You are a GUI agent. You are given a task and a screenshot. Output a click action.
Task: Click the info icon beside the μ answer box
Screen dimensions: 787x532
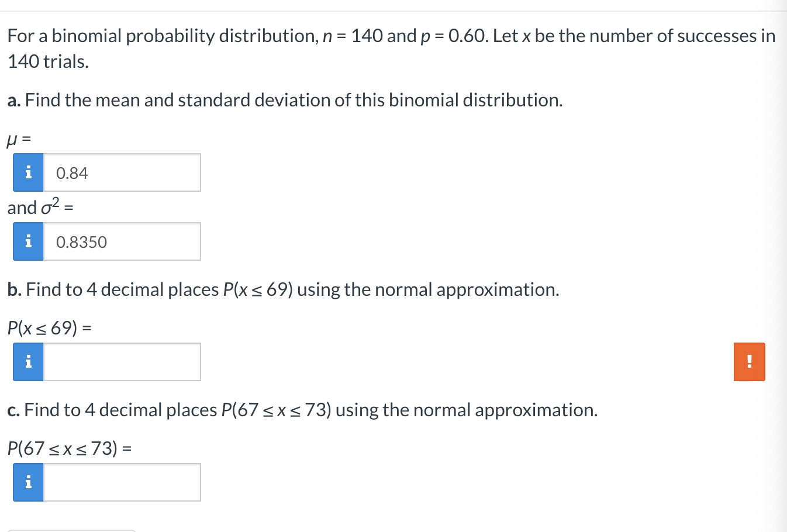(27, 172)
